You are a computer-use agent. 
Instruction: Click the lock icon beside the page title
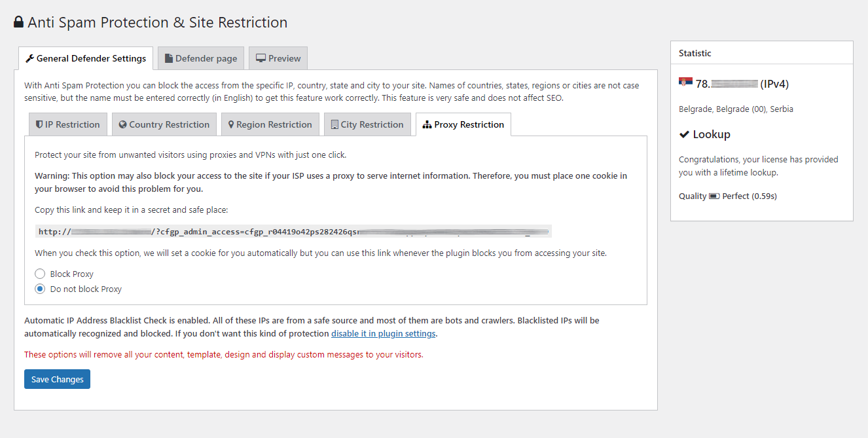click(19, 22)
